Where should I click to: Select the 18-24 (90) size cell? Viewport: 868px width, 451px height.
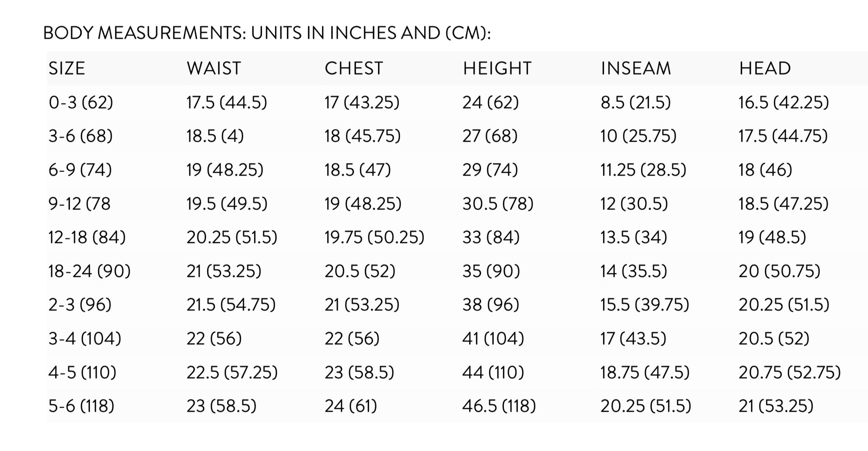click(89, 271)
